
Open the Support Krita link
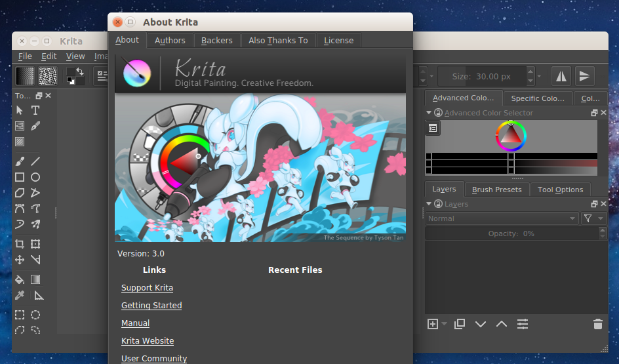tap(147, 288)
